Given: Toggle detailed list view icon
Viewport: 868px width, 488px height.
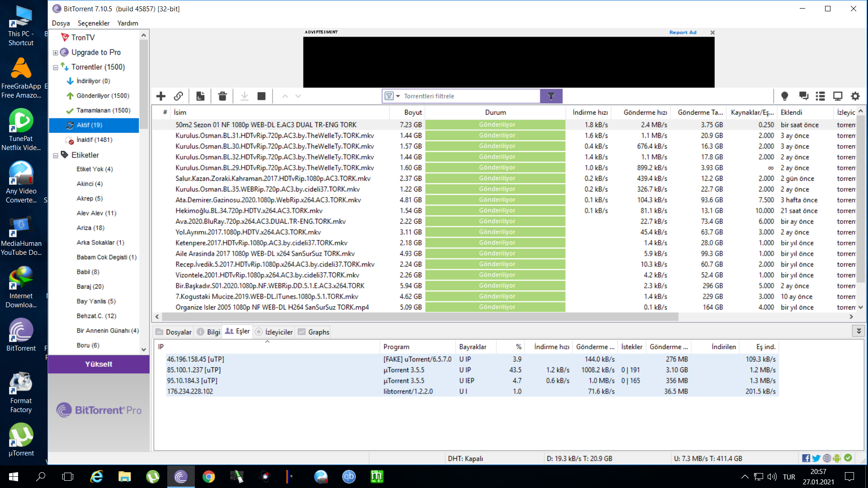Looking at the screenshot, I should pyautogui.click(x=820, y=96).
